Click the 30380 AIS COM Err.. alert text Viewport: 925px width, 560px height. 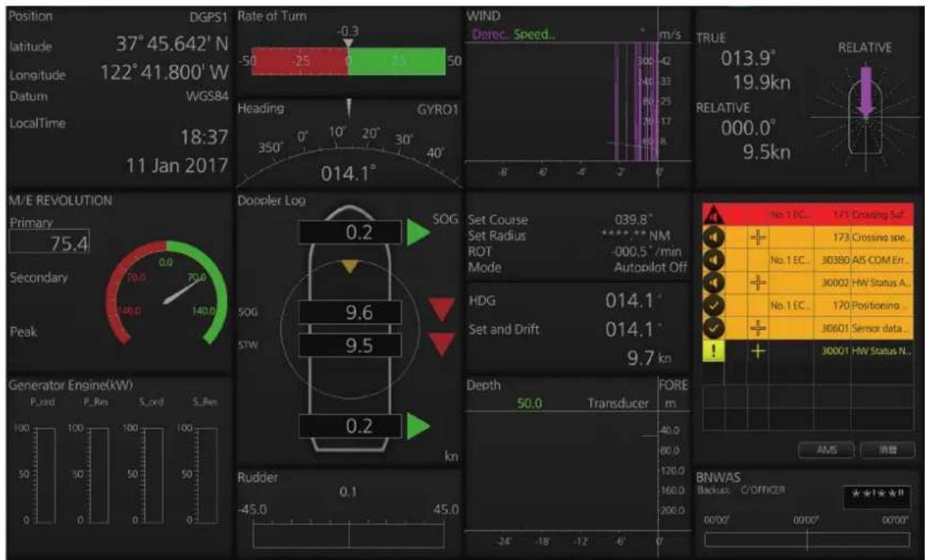tap(866, 260)
